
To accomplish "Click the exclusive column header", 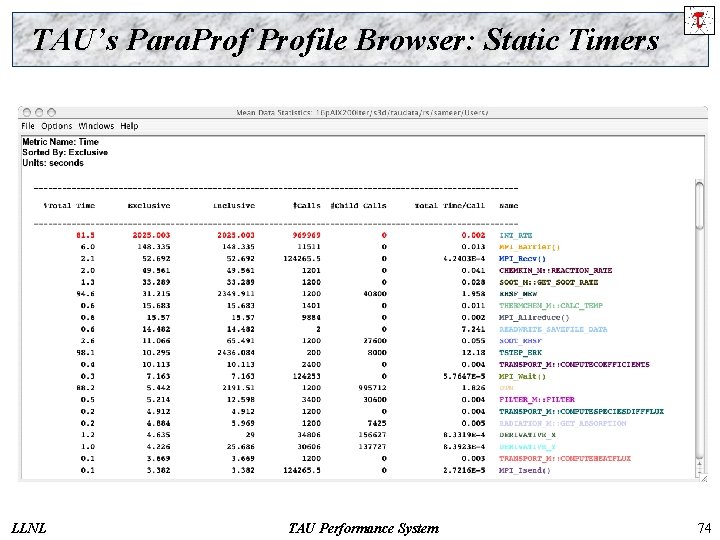I will pos(149,206).
